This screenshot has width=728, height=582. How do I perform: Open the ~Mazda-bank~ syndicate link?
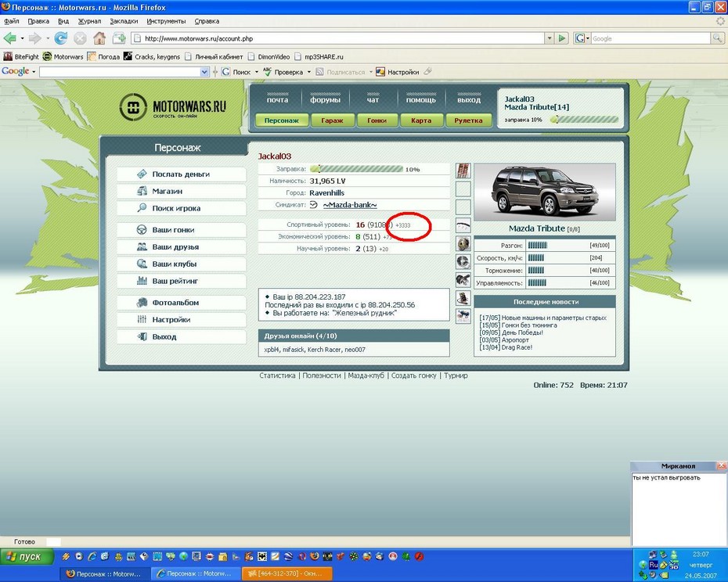(x=350, y=205)
